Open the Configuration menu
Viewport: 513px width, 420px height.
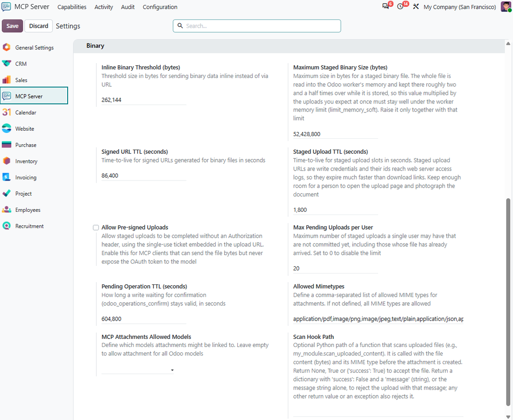click(x=160, y=7)
